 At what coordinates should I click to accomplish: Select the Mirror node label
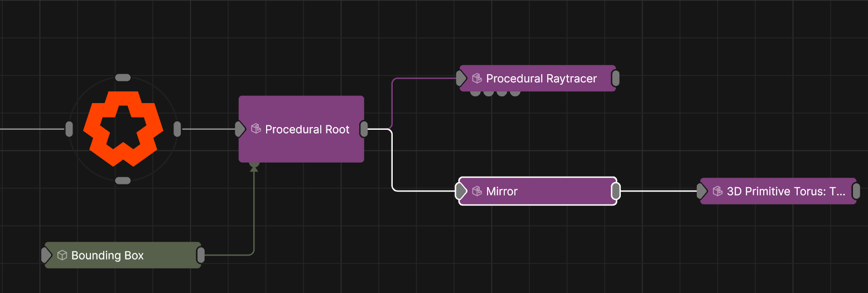tap(501, 191)
